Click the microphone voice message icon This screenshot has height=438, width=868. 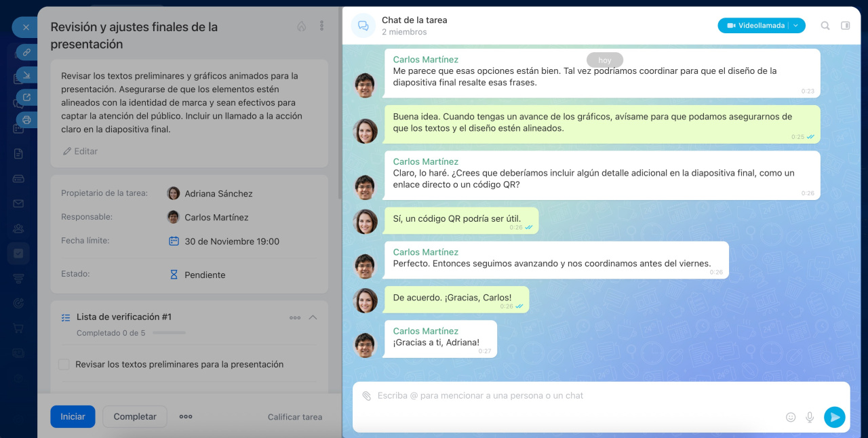click(810, 417)
